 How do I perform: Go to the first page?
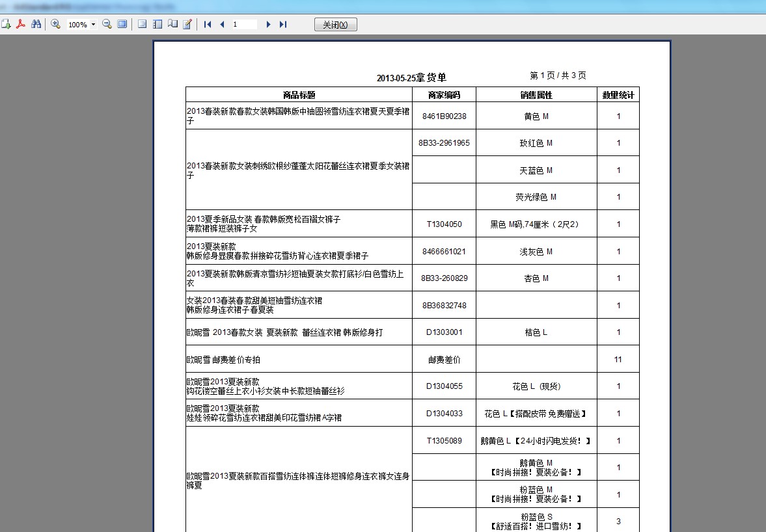[208, 25]
